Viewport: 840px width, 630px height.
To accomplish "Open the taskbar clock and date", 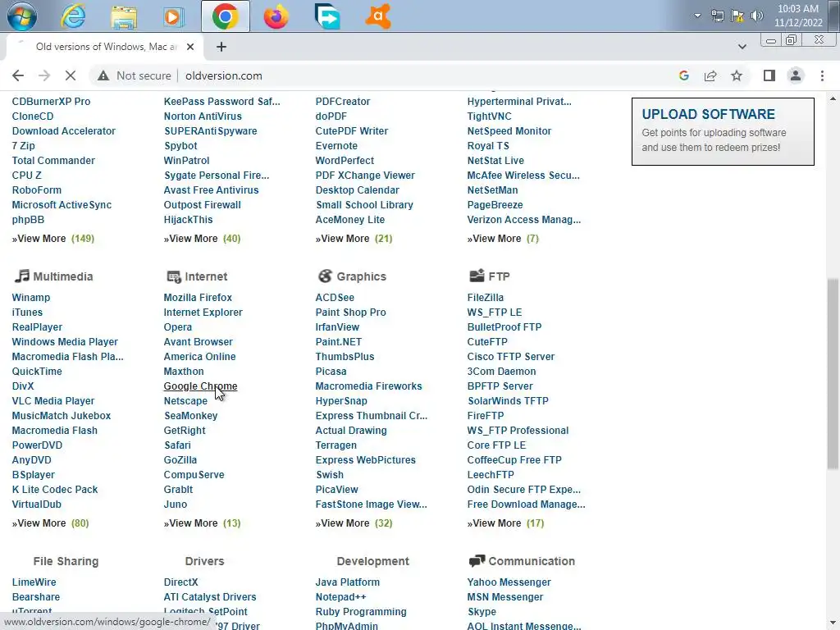I will pyautogui.click(x=797, y=16).
